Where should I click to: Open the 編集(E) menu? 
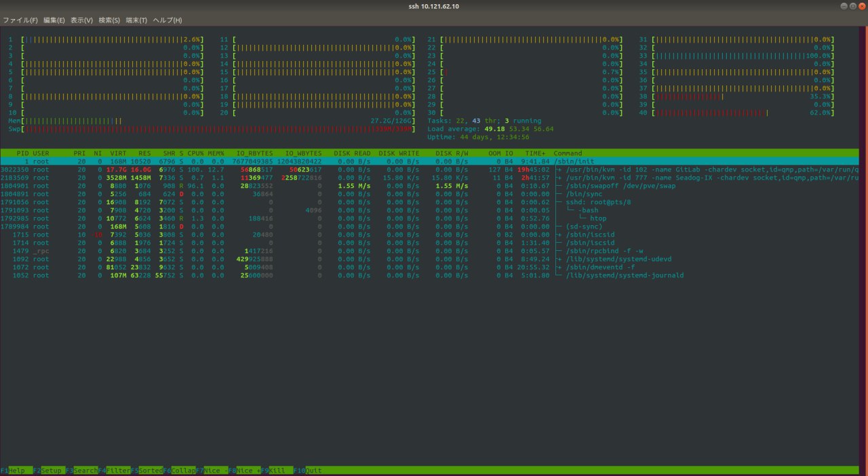[x=54, y=20]
